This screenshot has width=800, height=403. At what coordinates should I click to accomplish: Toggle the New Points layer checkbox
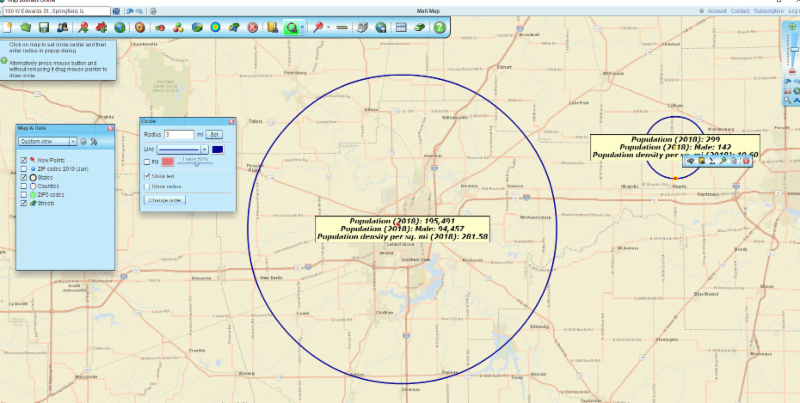coord(23,160)
